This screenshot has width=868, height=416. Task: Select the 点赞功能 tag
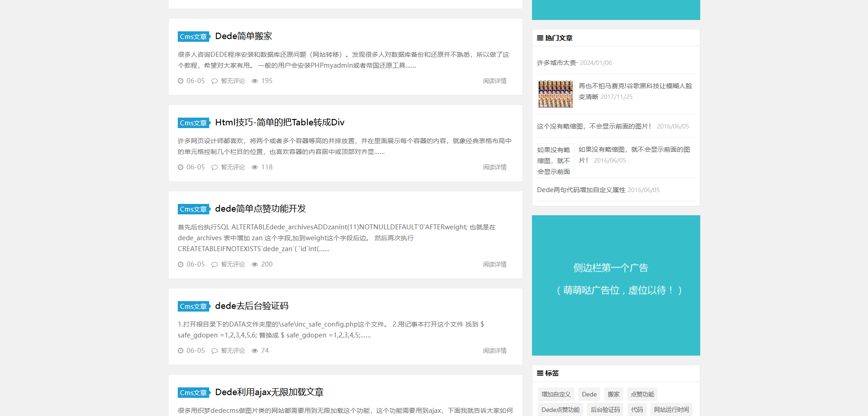point(642,394)
